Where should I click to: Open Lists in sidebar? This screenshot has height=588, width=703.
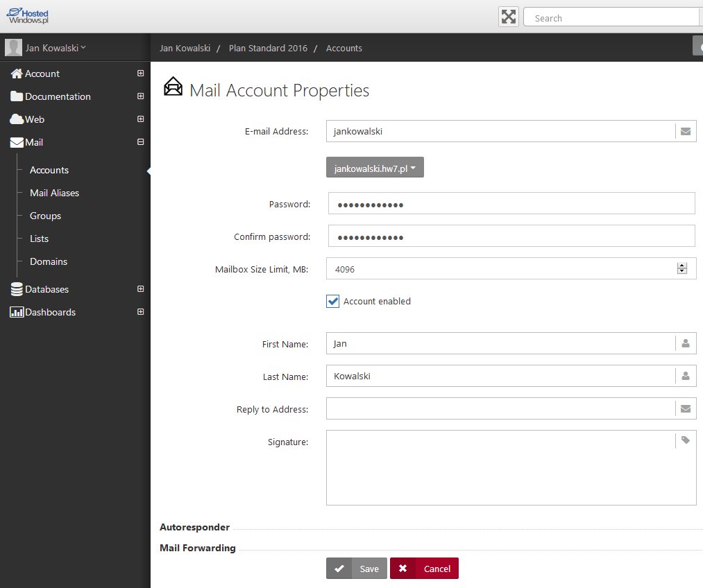tap(39, 239)
